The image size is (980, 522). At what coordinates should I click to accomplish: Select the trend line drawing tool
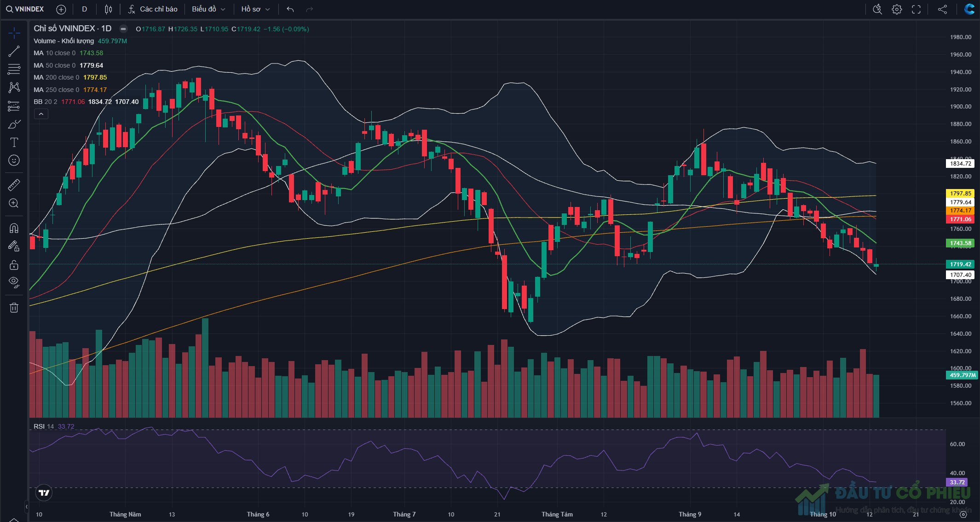(14, 51)
